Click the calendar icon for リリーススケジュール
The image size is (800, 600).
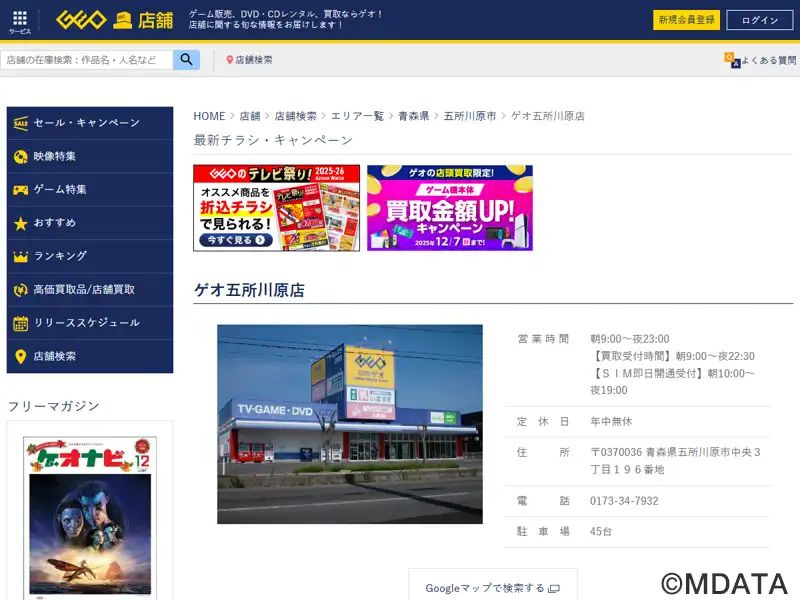pos(21,323)
